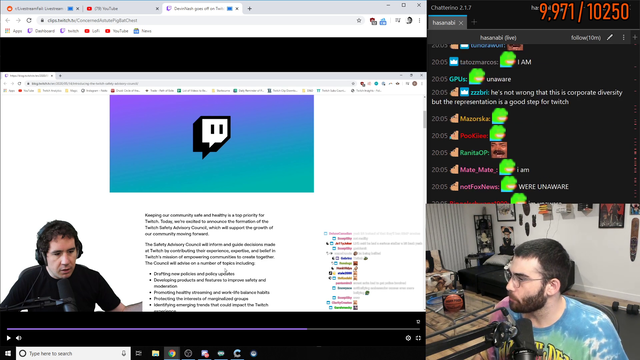Close the r/LivestreamFail tab

pos(78,9)
